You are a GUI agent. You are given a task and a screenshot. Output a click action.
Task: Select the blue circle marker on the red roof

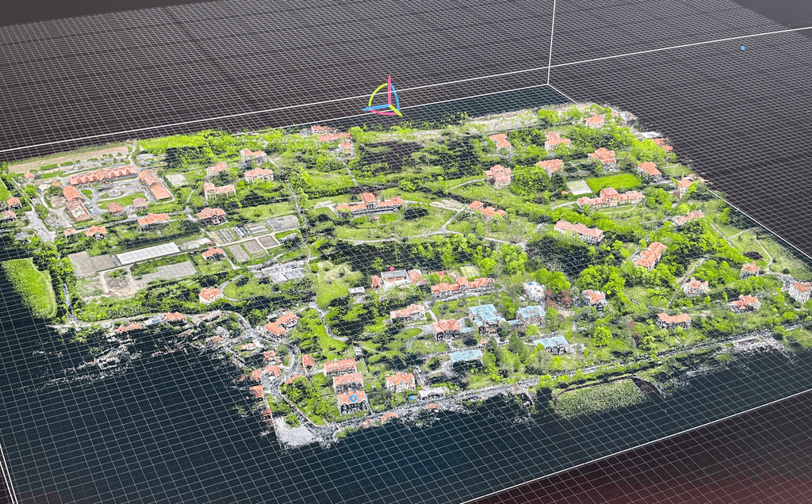coord(353,398)
